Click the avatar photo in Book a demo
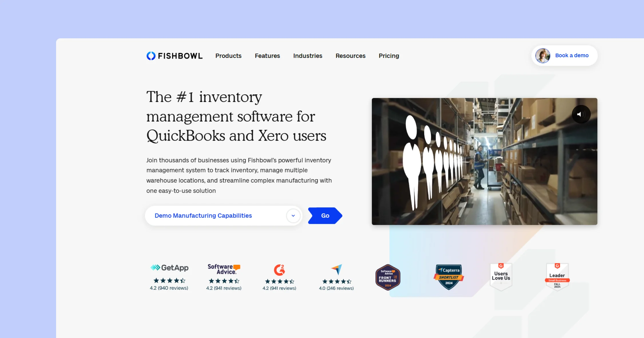The image size is (644, 338). pos(543,55)
